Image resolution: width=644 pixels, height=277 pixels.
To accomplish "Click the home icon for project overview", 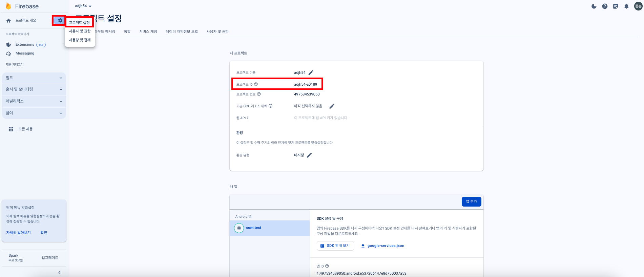I will (x=8, y=21).
